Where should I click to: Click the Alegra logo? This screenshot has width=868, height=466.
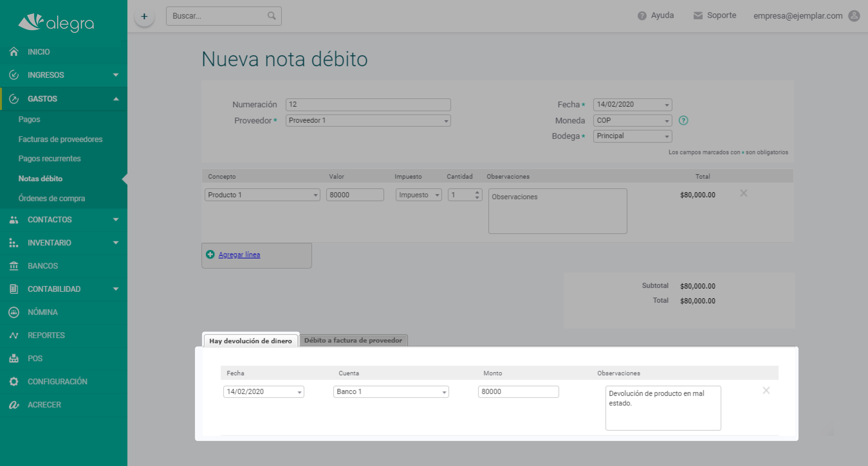[x=56, y=22]
